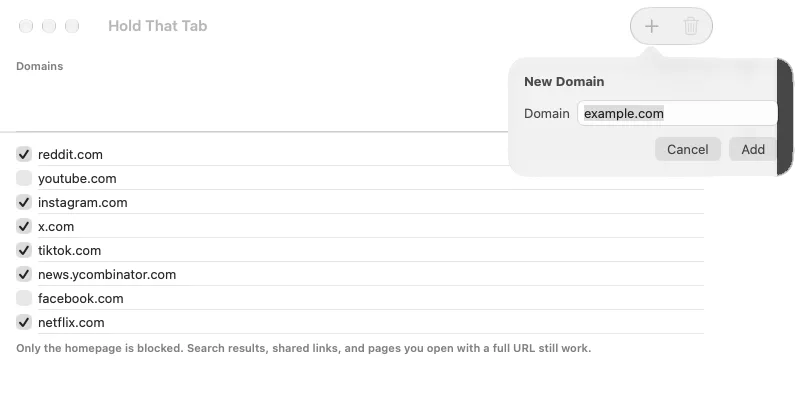This screenshot has width=807, height=412.
Task: Close the Hold That Tab window
Action: pos(26,26)
